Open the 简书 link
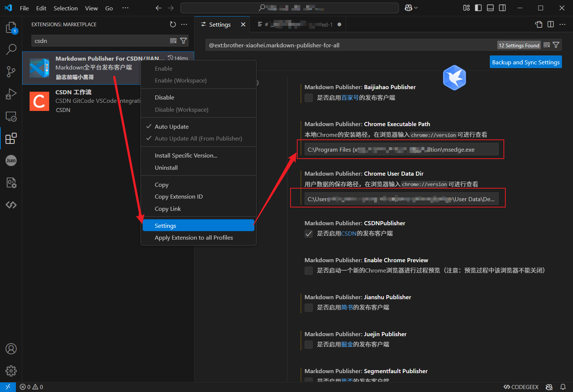Screen dimensions: 573x392 click(x=347, y=307)
